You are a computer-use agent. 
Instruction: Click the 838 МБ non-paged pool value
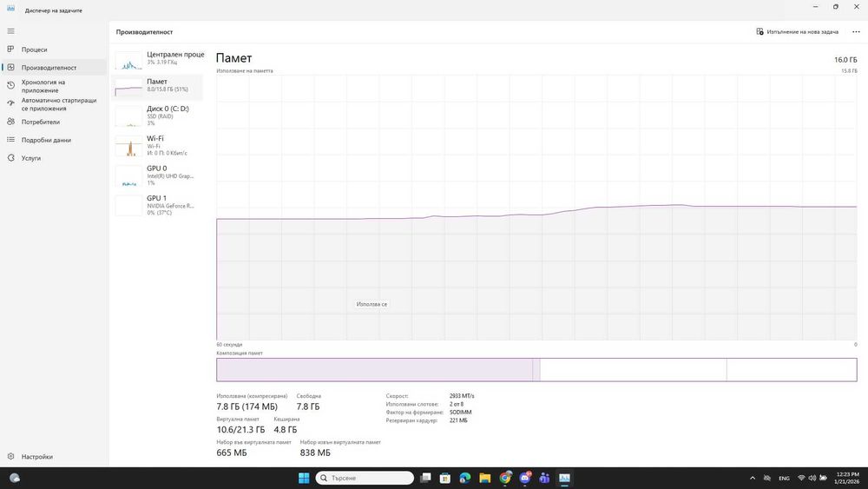pos(315,453)
